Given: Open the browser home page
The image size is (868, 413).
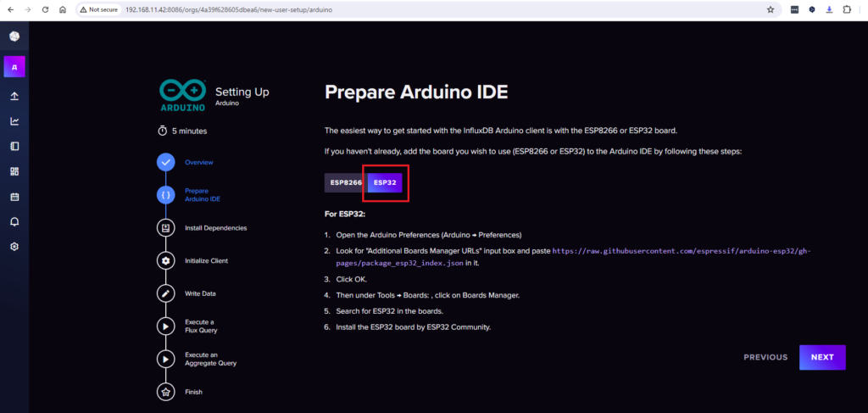Looking at the screenshot, I should [x=63, y=9].
